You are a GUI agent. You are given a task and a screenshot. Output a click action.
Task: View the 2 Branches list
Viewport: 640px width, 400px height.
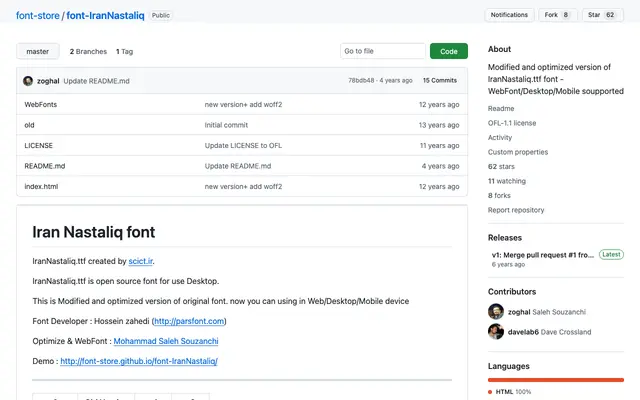[88, 51]
